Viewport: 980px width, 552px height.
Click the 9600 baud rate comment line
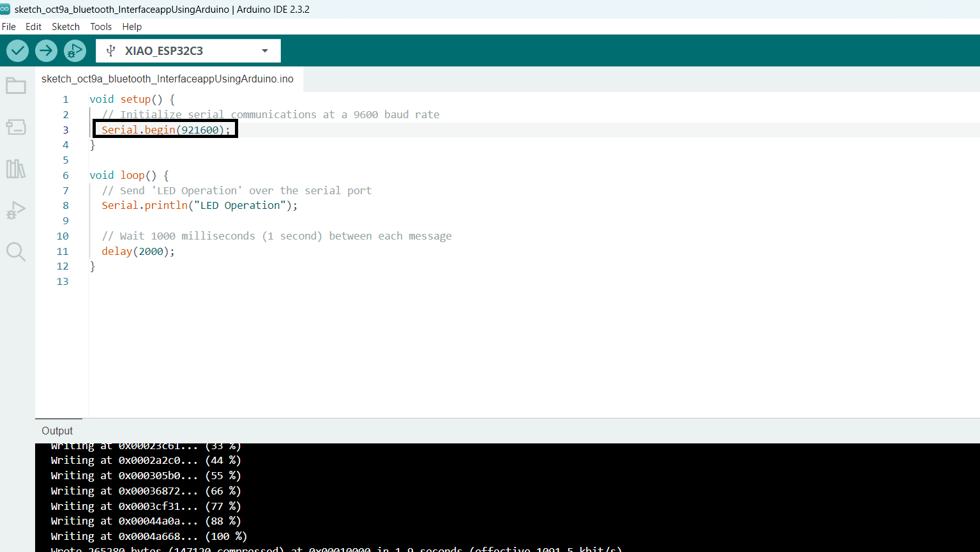271,115
